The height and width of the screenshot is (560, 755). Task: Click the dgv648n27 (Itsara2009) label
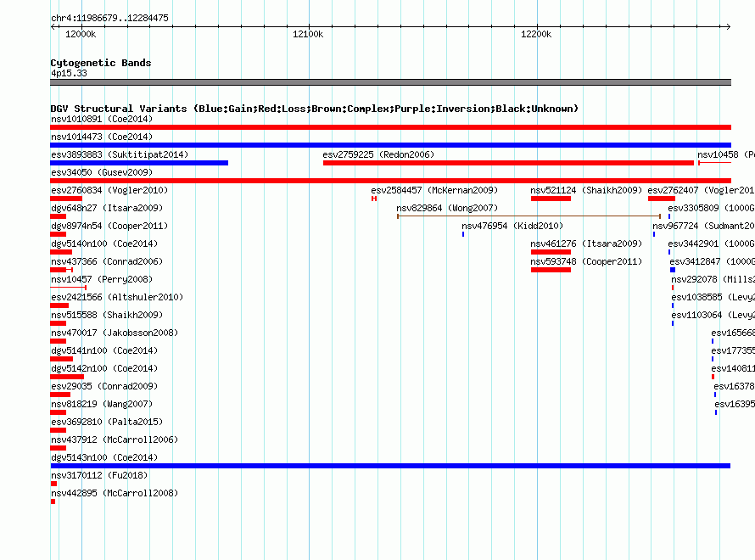tap(107, 208)
